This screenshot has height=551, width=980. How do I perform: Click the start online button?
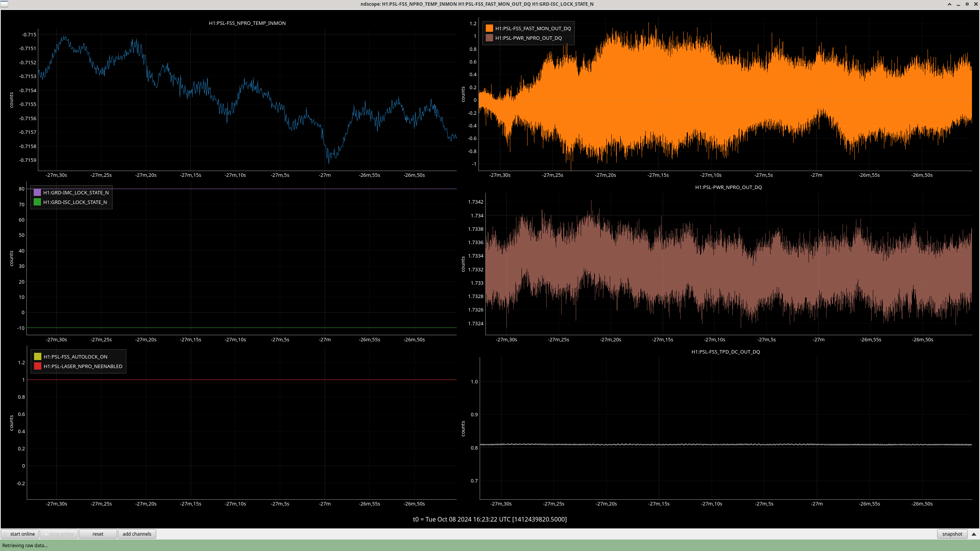20,534
